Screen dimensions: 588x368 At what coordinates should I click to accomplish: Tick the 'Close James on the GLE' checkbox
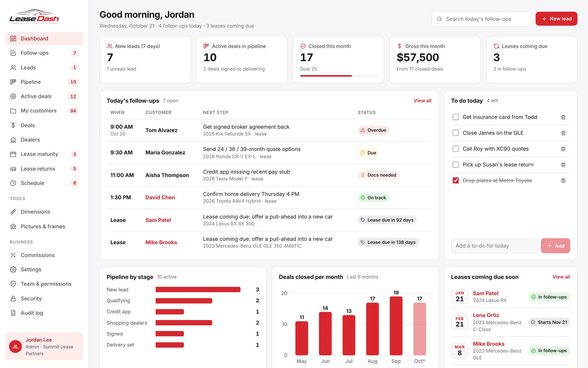coord(456,133)
